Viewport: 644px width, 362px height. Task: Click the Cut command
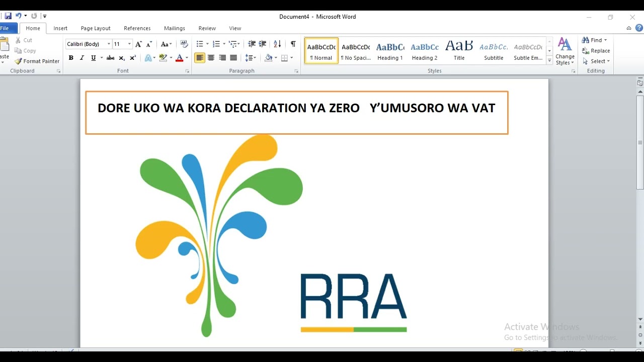[x=23, y=40]
